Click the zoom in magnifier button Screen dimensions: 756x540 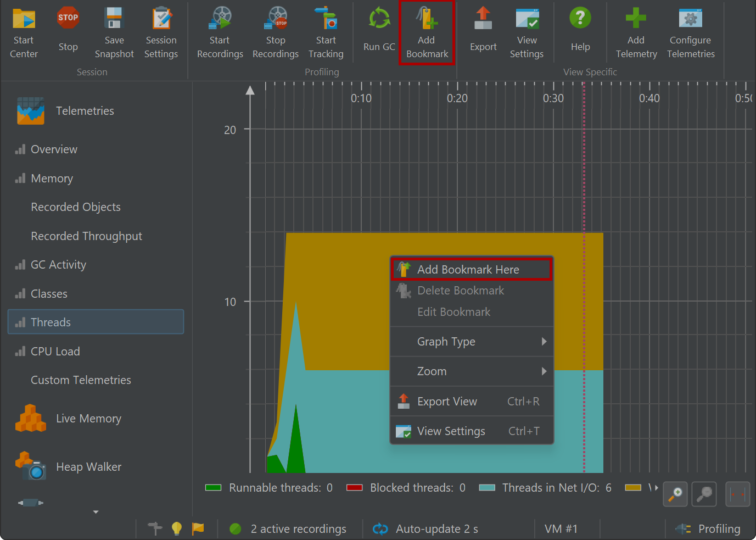pos(675,494)
